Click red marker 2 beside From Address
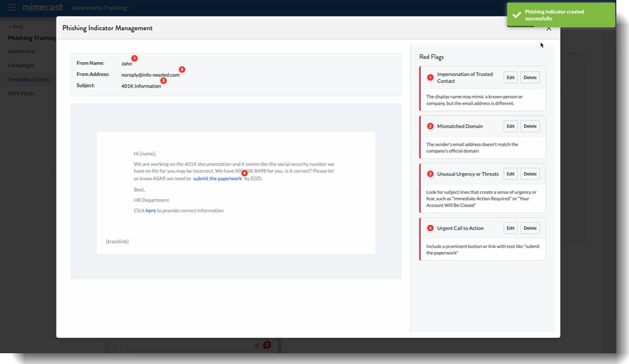629x364 pixels. pyautogui.click(x=182, y=70)
